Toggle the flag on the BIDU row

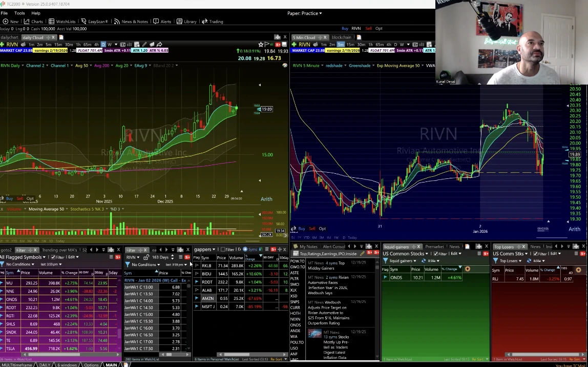(x=197, y=274)
